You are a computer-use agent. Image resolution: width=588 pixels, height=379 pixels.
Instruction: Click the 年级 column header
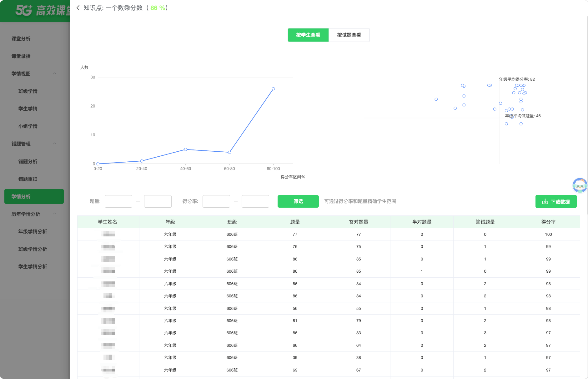click(x=170, y=222)
